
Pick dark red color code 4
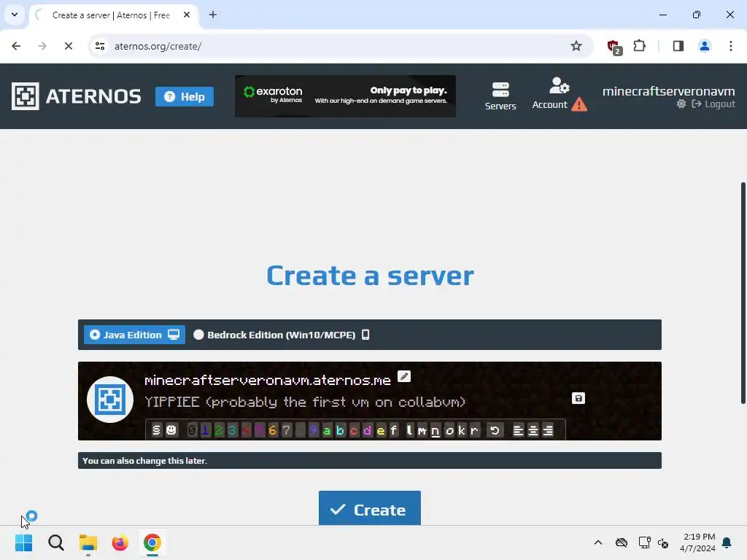point(246,430)
